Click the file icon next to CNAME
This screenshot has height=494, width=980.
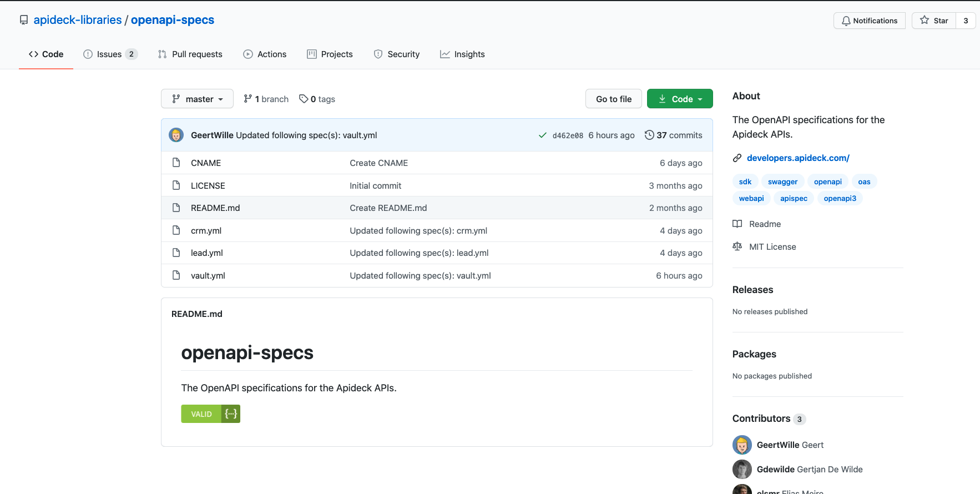[x=176, y=163]
